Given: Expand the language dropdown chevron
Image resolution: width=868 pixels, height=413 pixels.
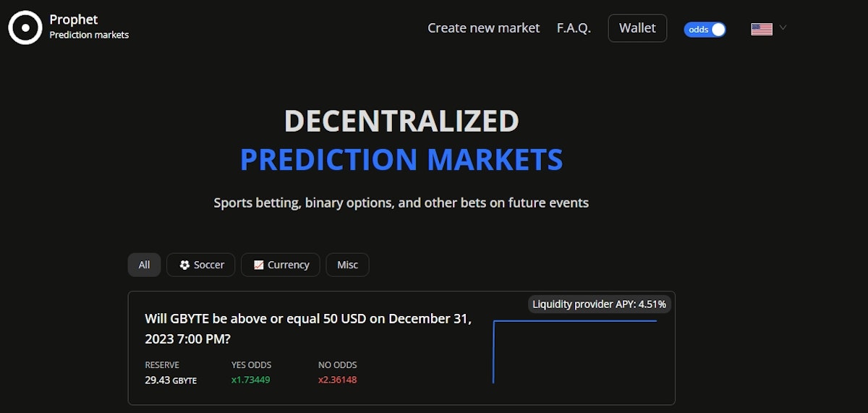Looking at the screenshot, I should click(x=783, y=28).
